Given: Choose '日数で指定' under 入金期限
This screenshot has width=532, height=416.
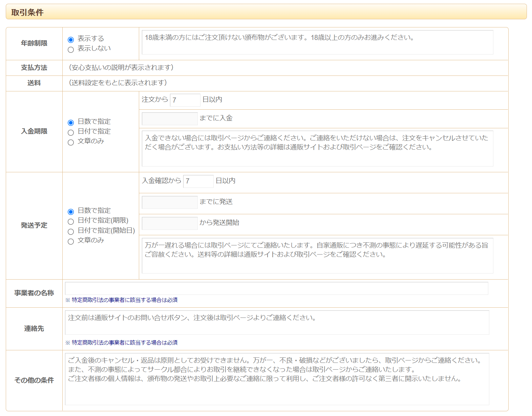Looking at the screenshot, I should click(71, 123).
